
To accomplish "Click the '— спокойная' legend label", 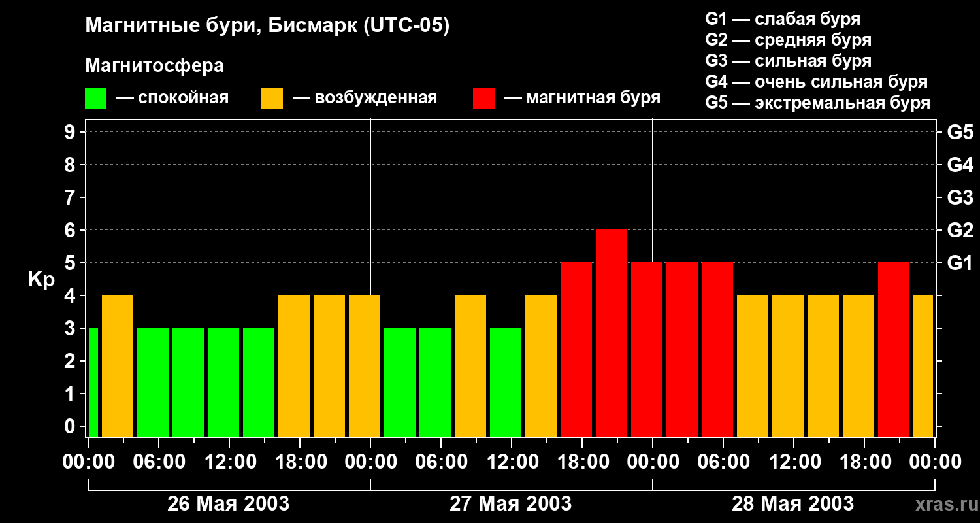I will point(172,99).
